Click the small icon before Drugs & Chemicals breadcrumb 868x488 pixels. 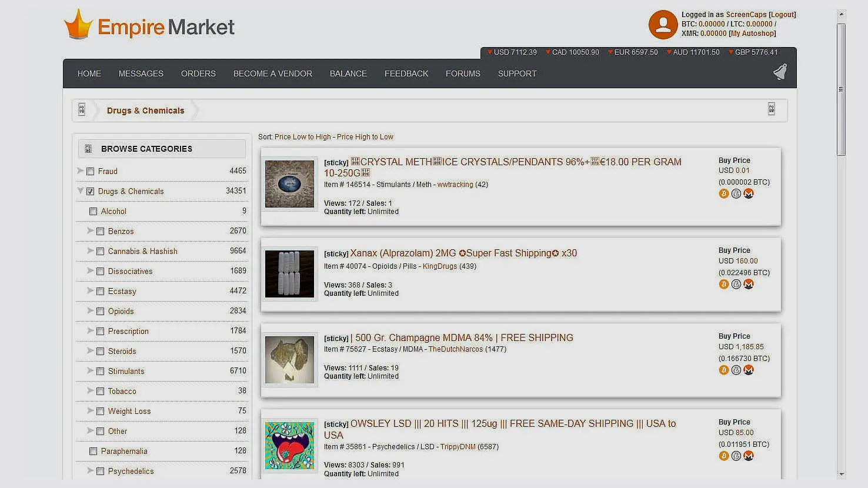82,109
